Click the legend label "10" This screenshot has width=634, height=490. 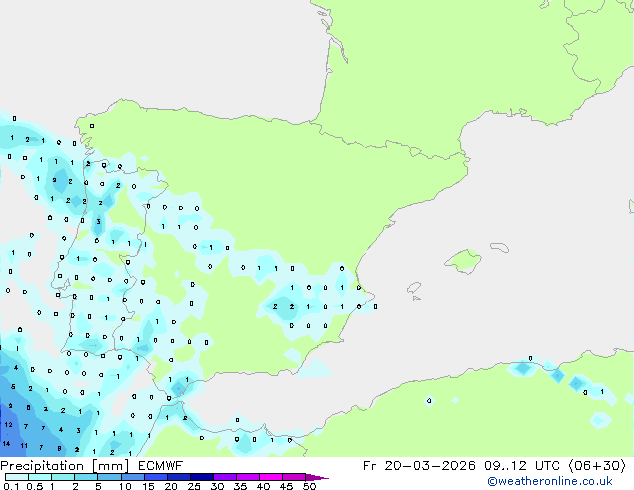(125, 486)
